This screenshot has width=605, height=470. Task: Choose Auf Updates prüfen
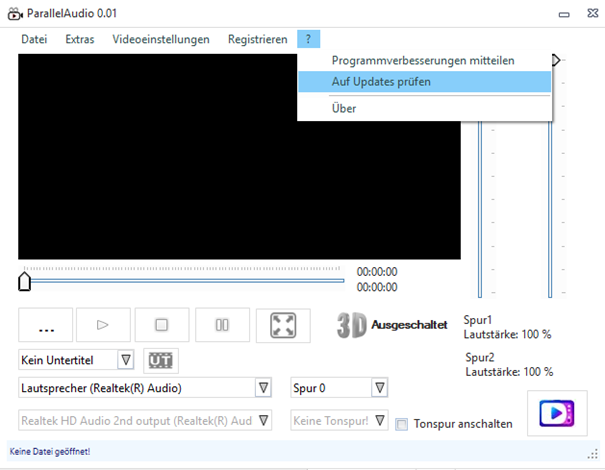click(424, 81)
